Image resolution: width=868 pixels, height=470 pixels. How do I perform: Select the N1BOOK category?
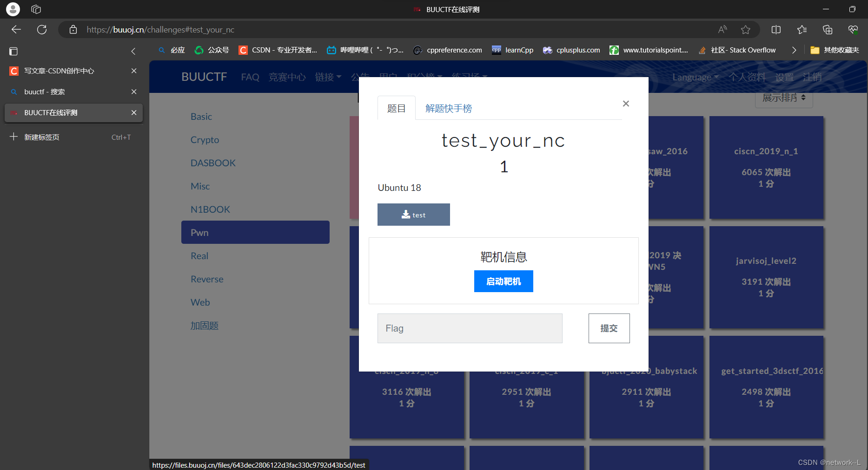click(x=255, y=209)
